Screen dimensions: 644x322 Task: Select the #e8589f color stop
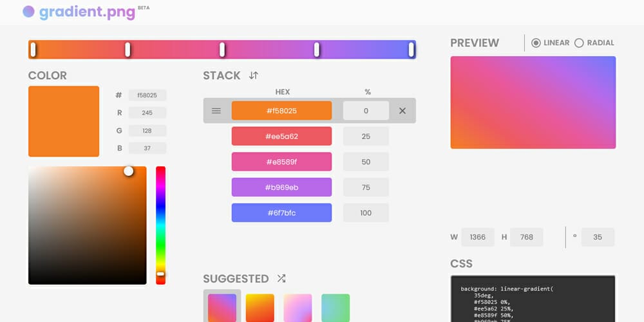tap(281, 162)
